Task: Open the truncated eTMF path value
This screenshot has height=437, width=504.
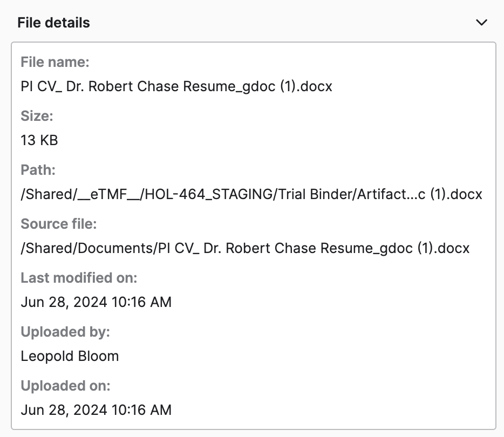Action: (251, 194)
